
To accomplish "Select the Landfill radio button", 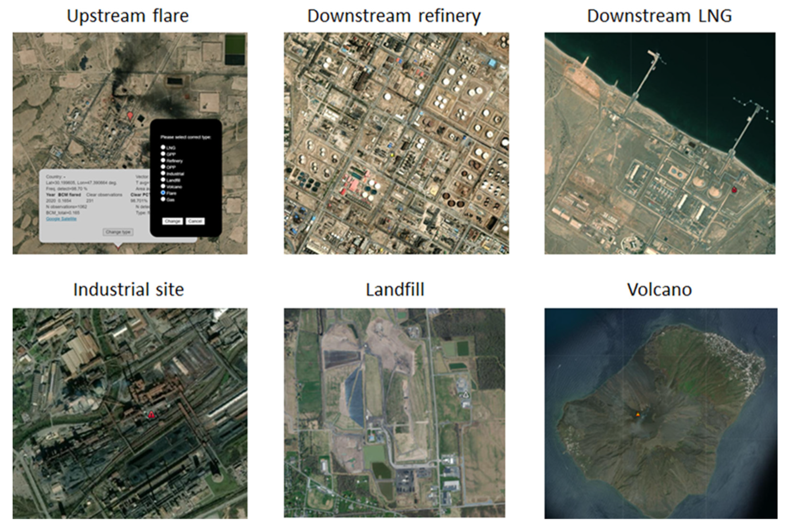I will pos(163,180).
